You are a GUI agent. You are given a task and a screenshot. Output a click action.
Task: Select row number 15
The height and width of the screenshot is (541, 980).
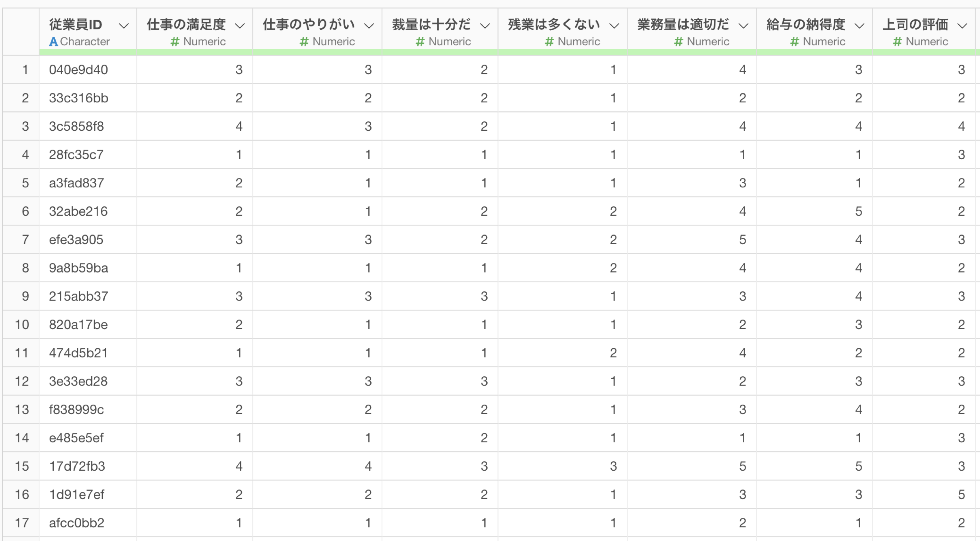pyautogui.click(x=22, y=466)
